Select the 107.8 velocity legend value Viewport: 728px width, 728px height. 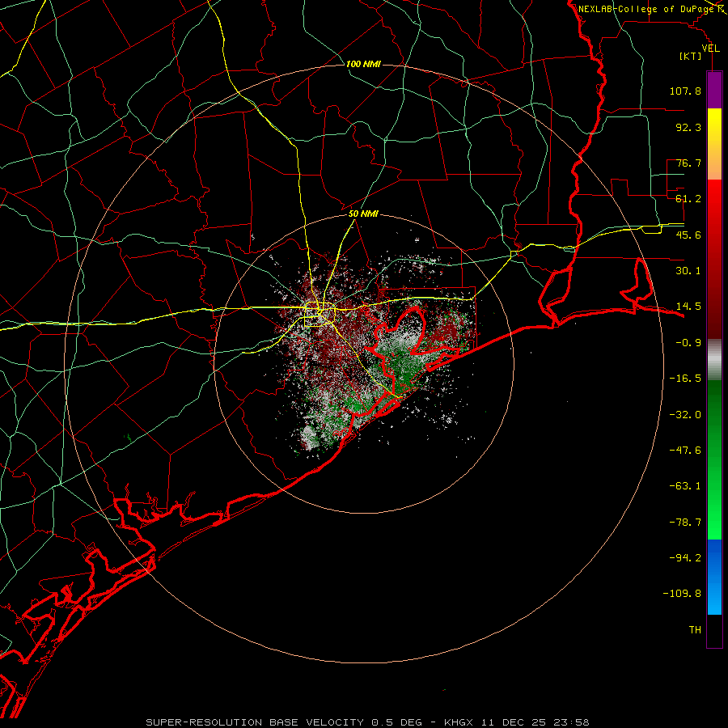(x=685, y=91)
